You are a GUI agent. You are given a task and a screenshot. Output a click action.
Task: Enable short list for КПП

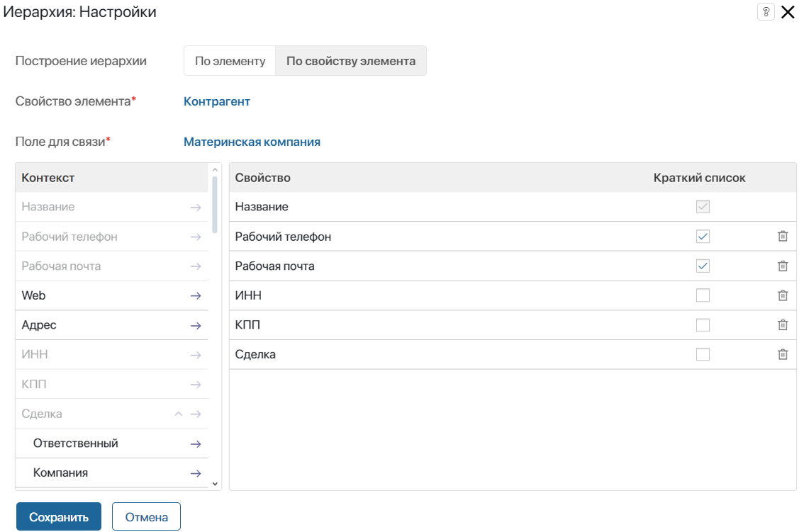703,325
